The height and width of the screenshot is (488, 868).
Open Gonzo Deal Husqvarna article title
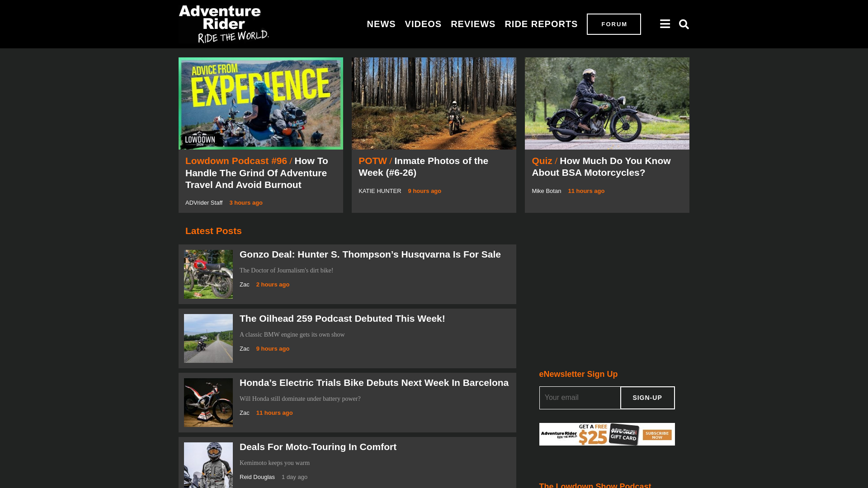pyautogui.click(x=370, y=254)
